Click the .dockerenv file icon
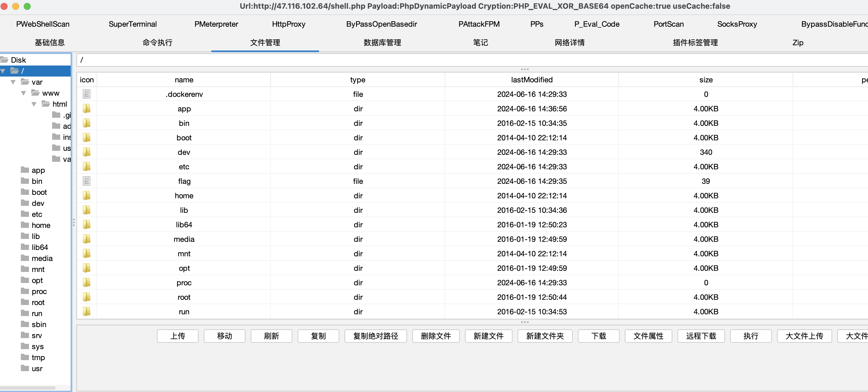 point(87,94)
